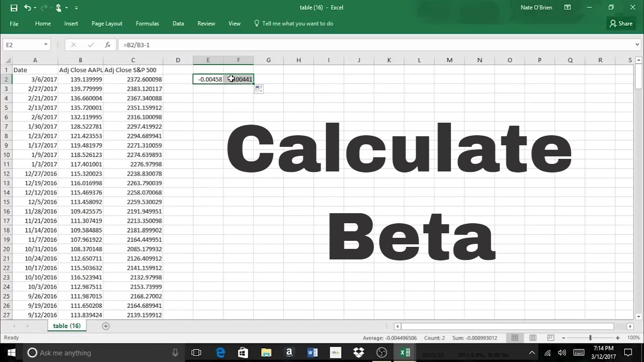Open the Undo history dropdown arrow

(34, 8)
